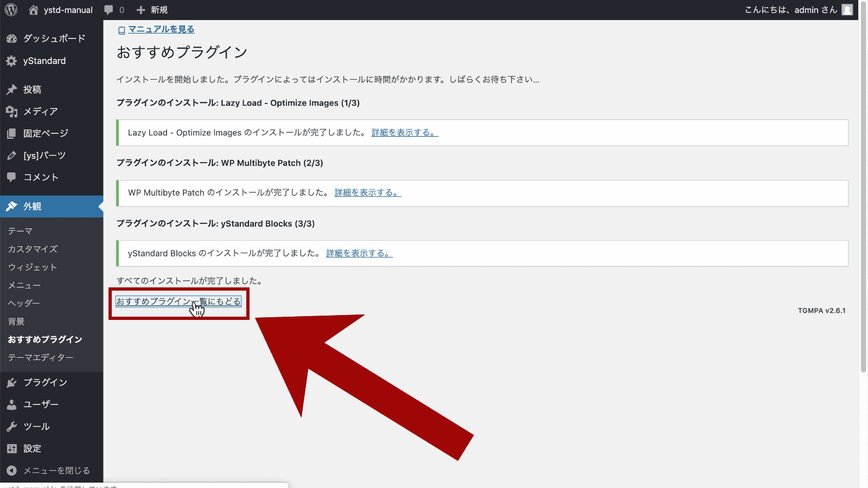Open the 固定ページ menu
868x488 pixels.
tap(52, 133)
